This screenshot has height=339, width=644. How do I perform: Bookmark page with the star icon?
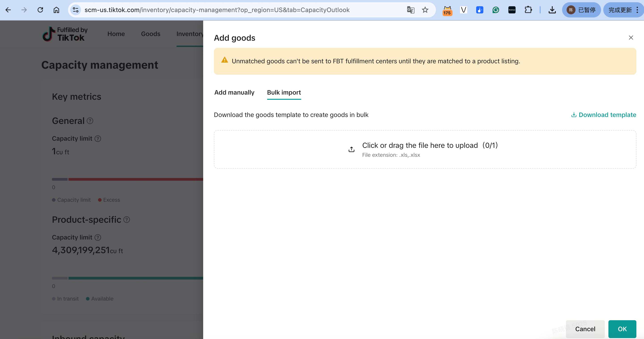coord(425,10)
